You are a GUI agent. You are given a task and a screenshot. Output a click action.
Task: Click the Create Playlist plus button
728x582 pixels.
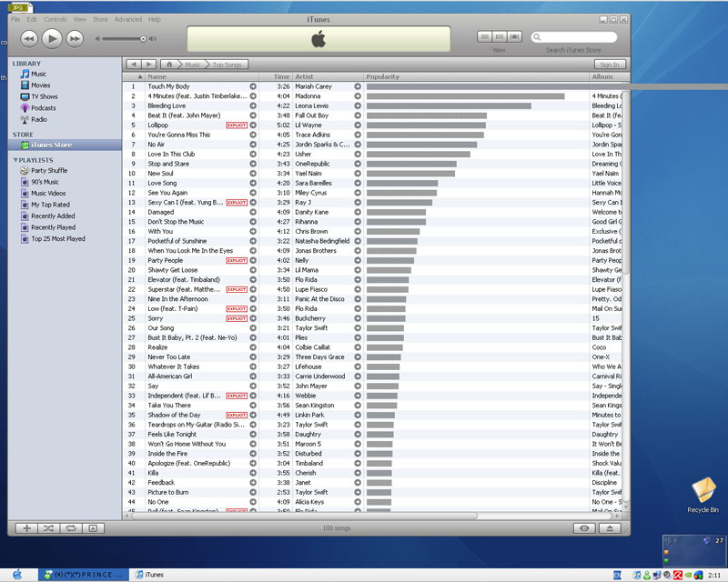click(x=26, y=528)
